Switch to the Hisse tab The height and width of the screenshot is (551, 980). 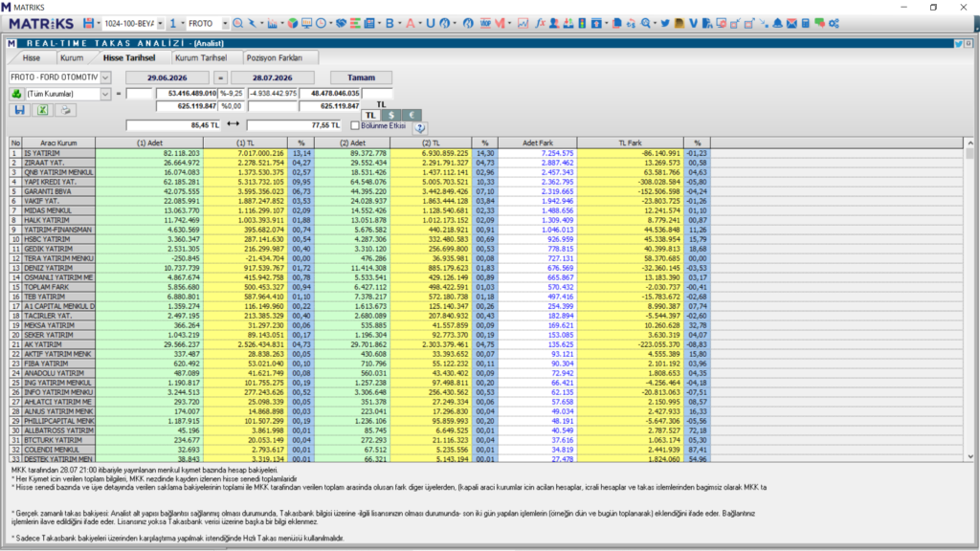(32, 57)
